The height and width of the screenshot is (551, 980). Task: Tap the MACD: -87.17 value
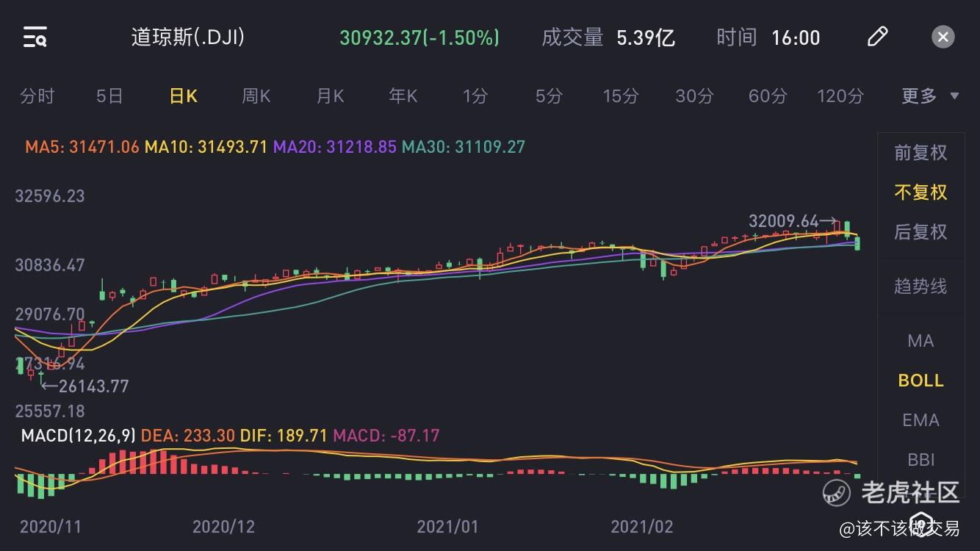click(x=386, y=436)
